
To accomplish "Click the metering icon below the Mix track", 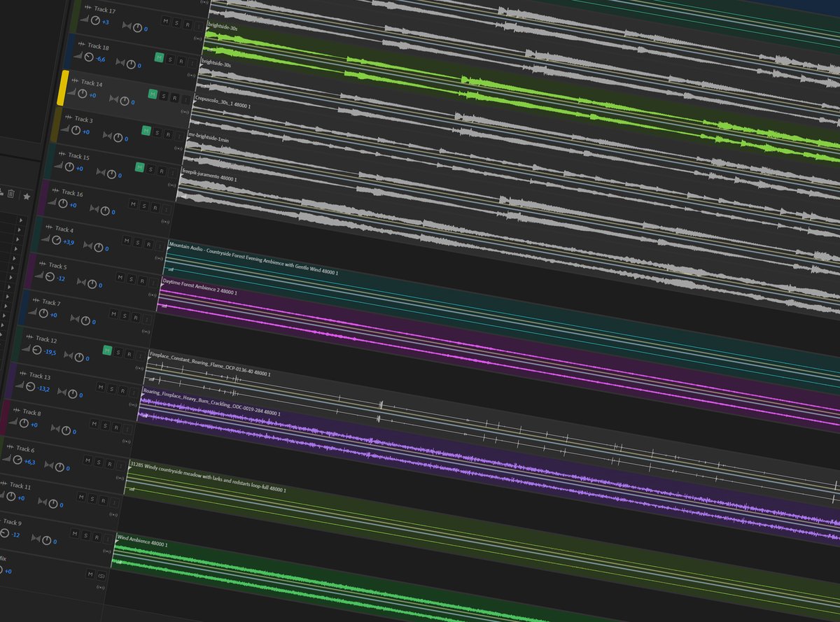I will 99,588.
